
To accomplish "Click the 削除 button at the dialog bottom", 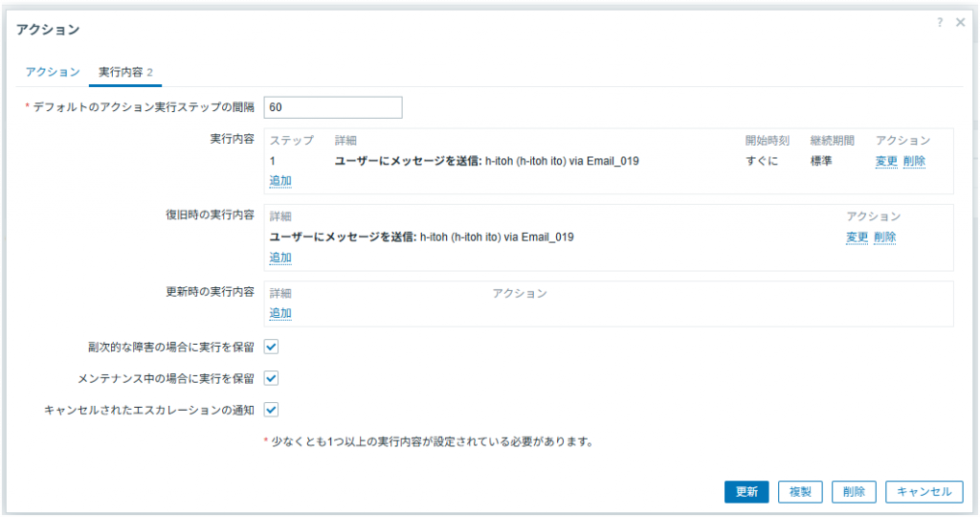I will click(x=854, y=491).
